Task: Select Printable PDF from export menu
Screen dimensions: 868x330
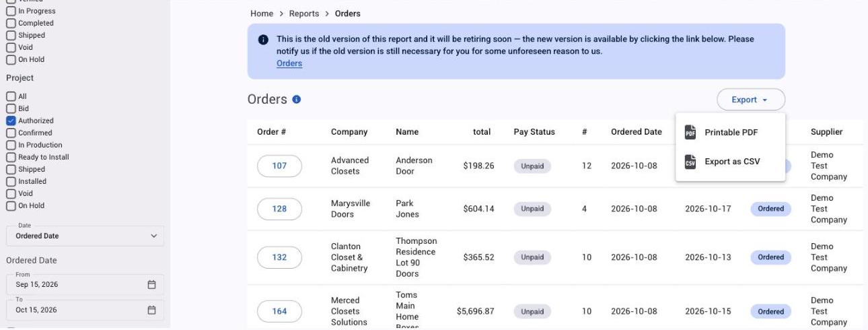Action: [x=731, y=133]
